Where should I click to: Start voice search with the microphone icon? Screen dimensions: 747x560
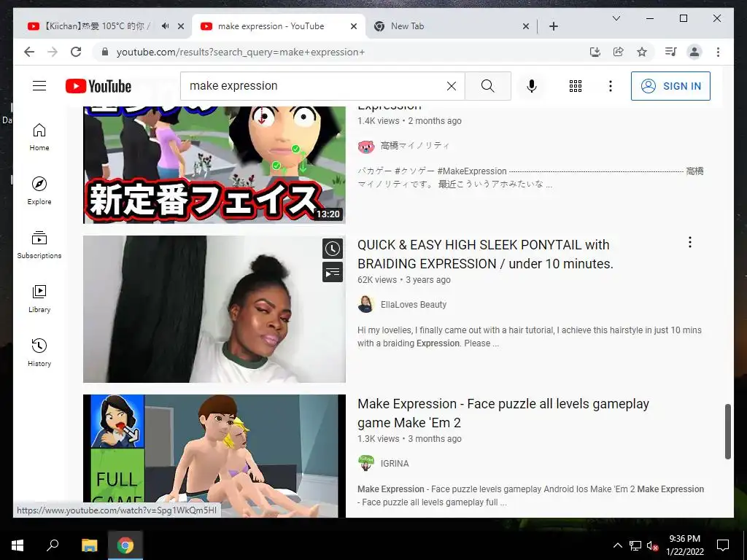tap(532, 86)
